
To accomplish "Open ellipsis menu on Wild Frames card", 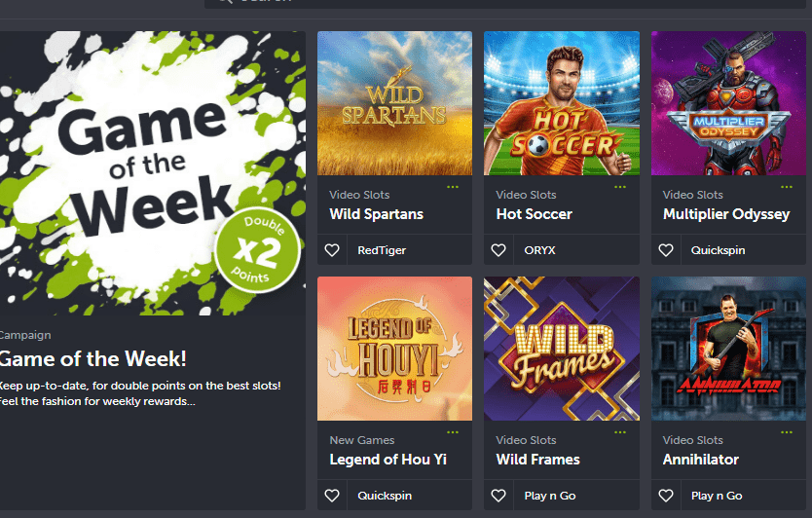I will pyautogui.click(x=620, y=432).
